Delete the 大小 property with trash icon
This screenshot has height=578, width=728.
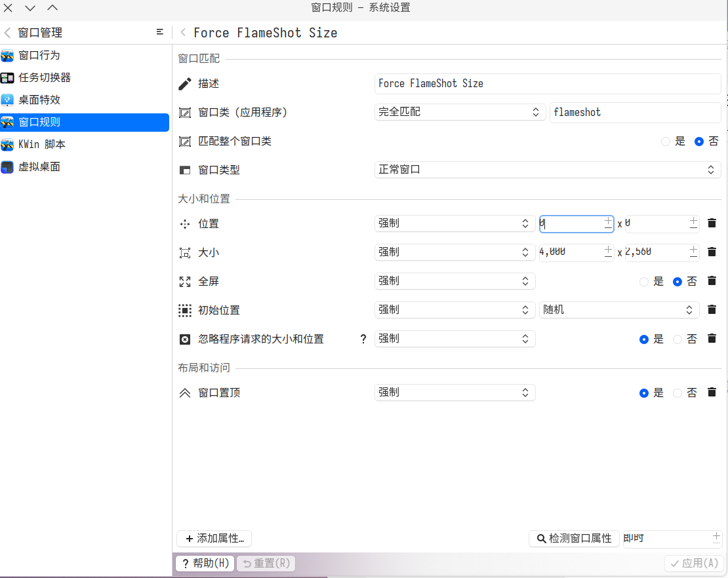point(712,252)
